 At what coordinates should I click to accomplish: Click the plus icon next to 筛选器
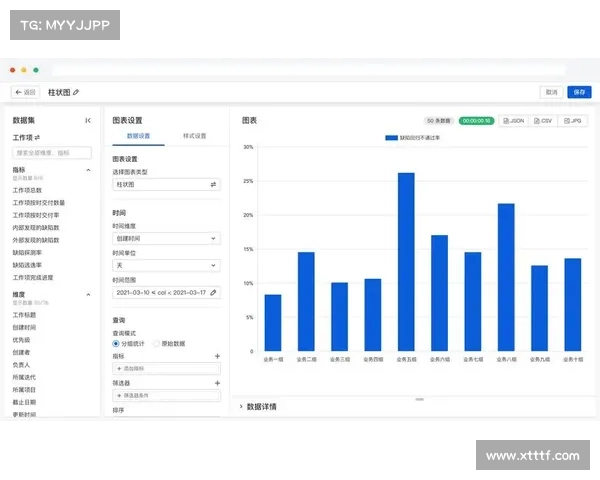tap(217, 383)
